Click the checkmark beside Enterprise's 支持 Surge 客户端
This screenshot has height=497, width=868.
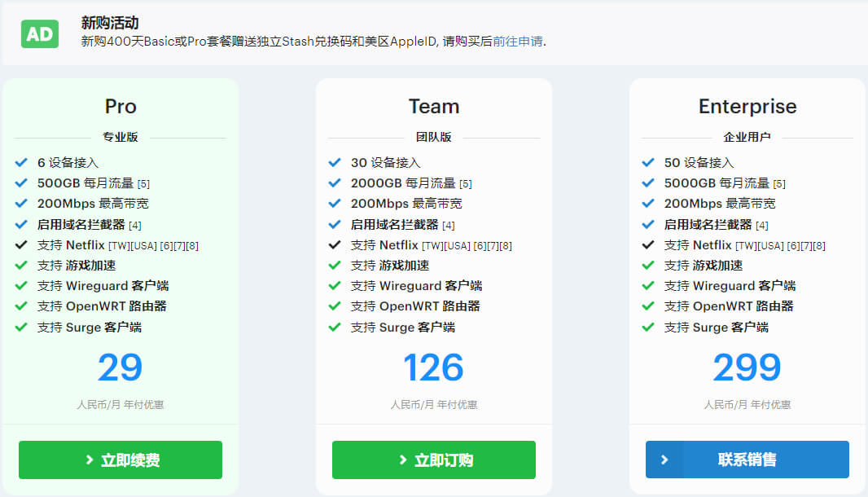coord(648,327)
